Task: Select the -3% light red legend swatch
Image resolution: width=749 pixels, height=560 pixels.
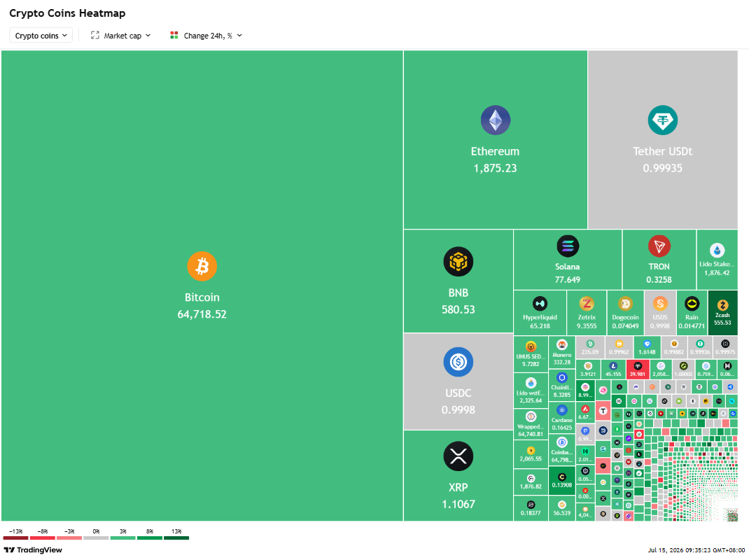Action: coord(69,538)
